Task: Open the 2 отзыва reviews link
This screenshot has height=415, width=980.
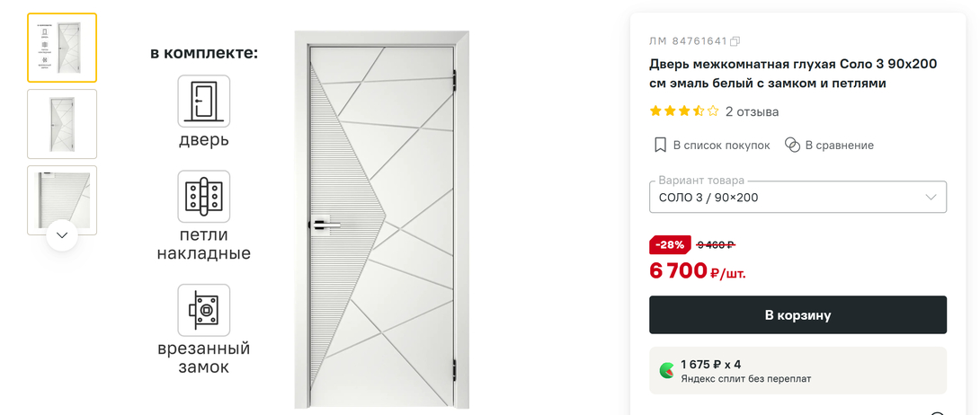Action: pos(752,112)
